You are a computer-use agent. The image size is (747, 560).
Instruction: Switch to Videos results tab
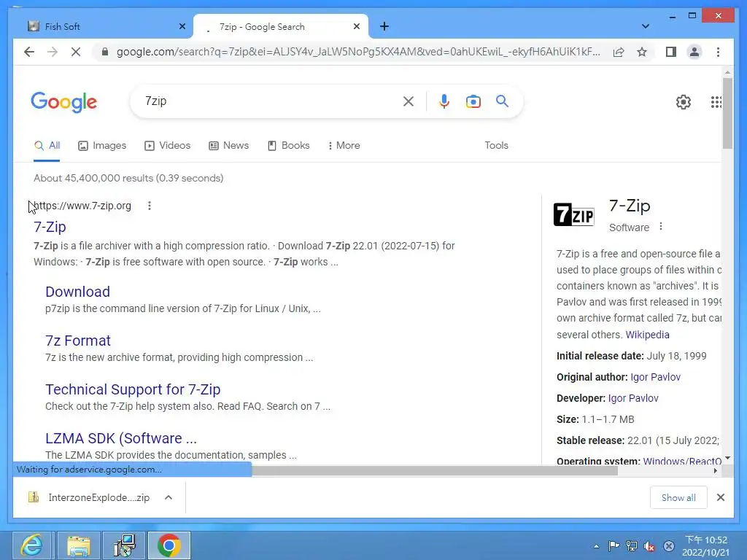tap(167, 146)
